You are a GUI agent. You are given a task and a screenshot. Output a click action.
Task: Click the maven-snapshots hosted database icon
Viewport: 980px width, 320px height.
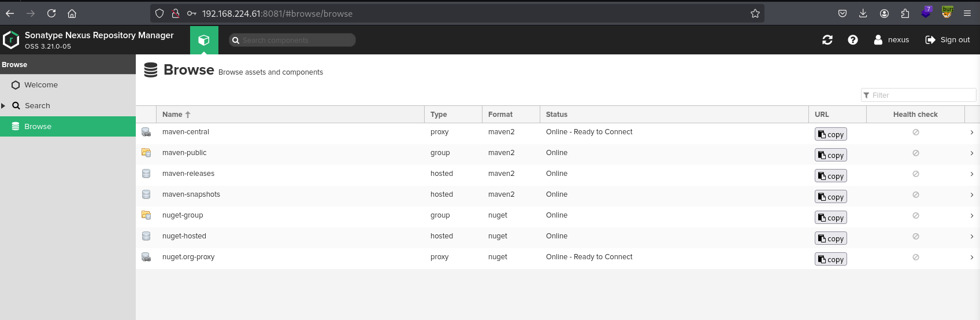pos(146,194)
